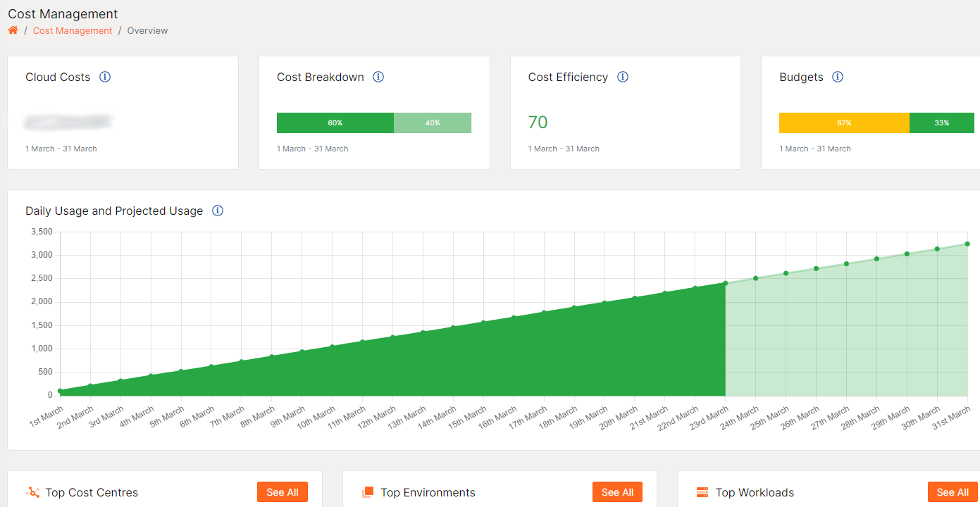Select the 31st March projected data point
The width and height of the screenshot is (980, 507).
967,244
